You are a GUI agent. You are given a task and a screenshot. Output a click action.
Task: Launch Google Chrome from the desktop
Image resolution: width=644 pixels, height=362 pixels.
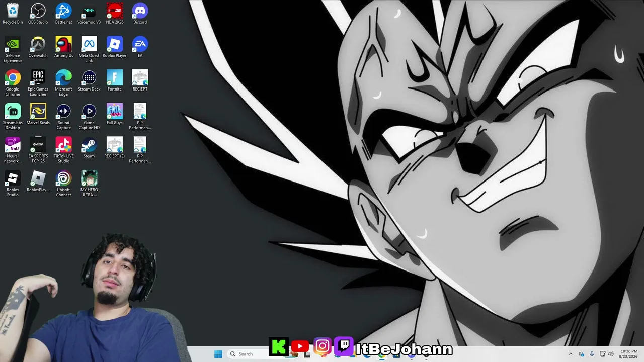click(13, 83)
